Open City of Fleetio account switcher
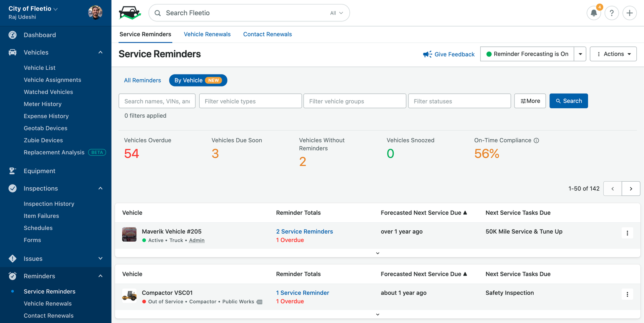The width and height of the screenshot is (644, 323). [x=33, y=8]
